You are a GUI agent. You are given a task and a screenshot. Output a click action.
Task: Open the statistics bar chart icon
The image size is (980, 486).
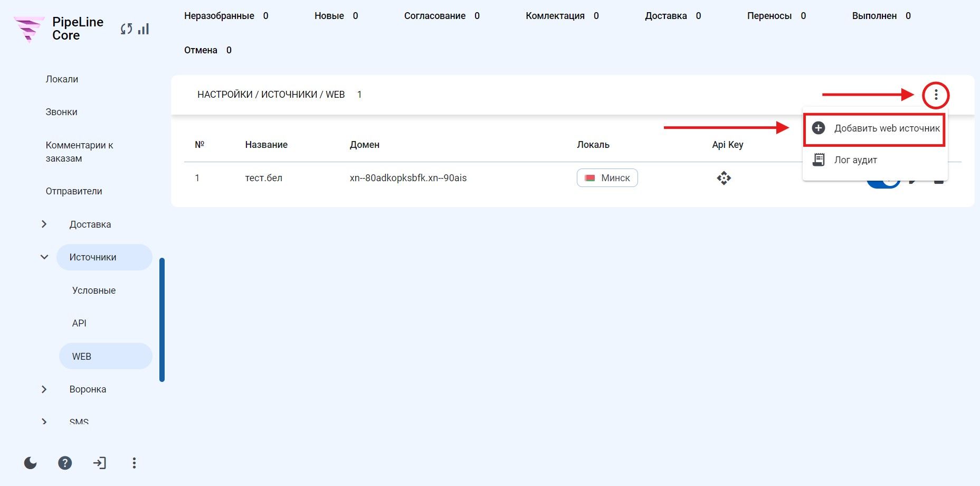tap(144, 29)
